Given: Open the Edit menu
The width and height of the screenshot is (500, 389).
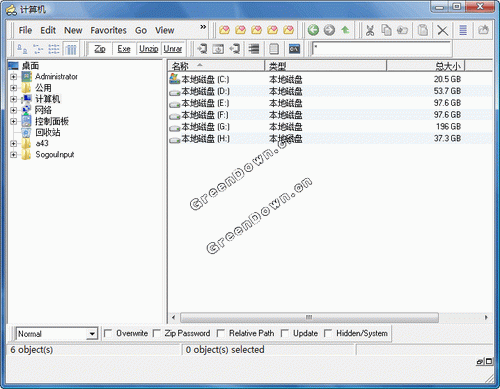Looking at the screenshot, I should point(48,30).
